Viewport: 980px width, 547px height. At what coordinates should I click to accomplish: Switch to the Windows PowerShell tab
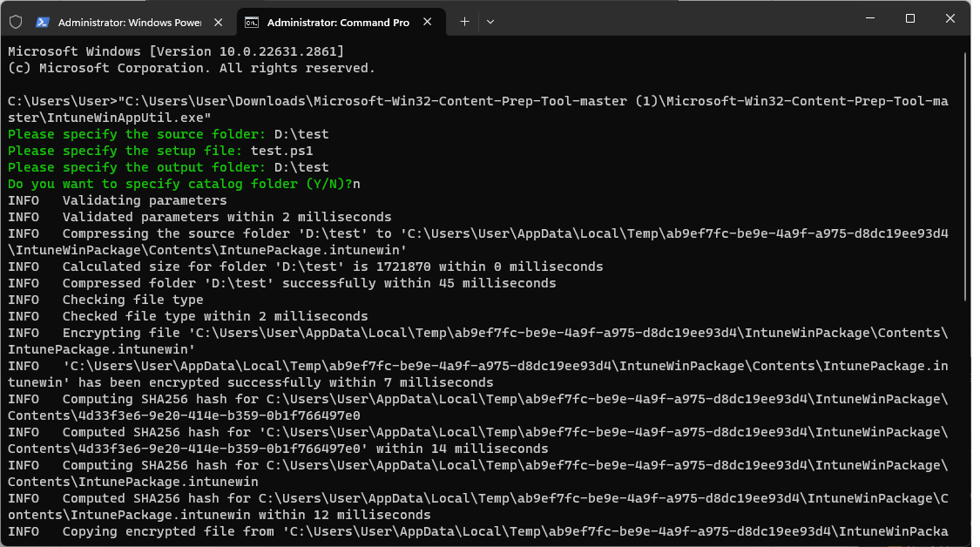(130, 22)
